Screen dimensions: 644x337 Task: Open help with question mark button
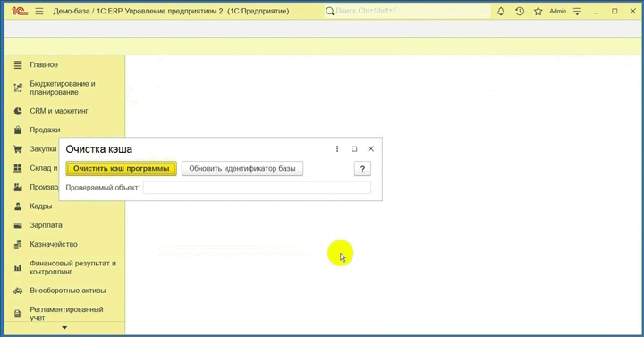(x=362, y=168)
